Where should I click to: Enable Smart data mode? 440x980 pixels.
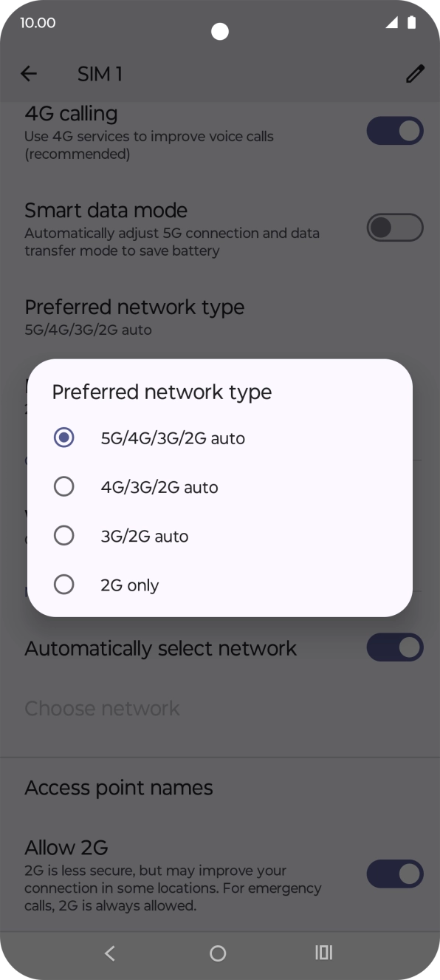(x=394, y=227)
